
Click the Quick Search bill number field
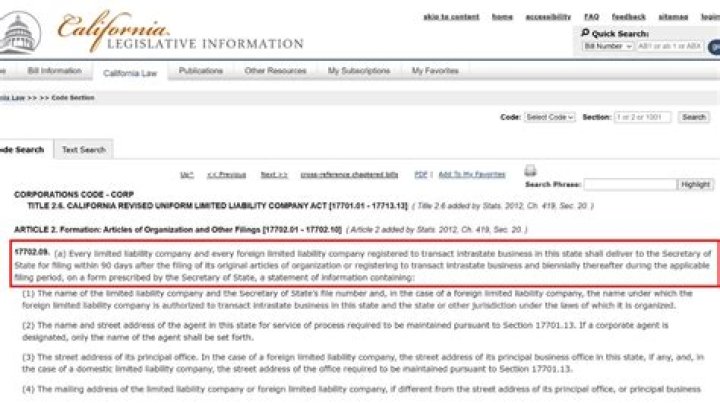[x=670, y=47]
